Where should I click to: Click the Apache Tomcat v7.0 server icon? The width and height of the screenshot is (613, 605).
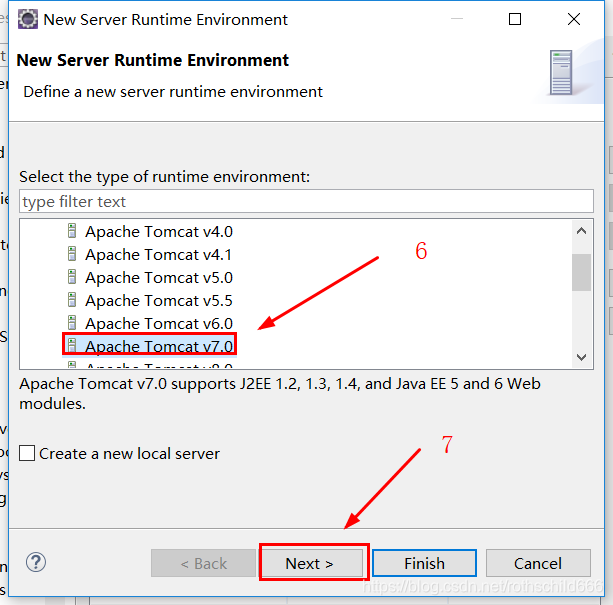coord(72,346)
